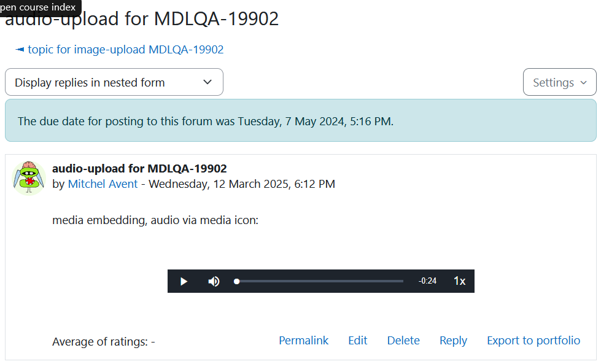601x364 pixels.
Task: Mute the audio player volume
Action: 214,281
